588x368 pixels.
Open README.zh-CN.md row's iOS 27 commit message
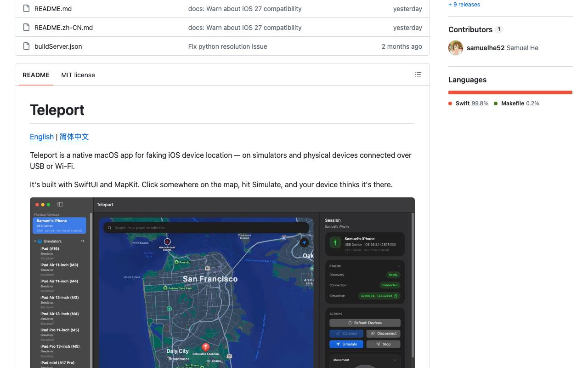click(245, 28)
